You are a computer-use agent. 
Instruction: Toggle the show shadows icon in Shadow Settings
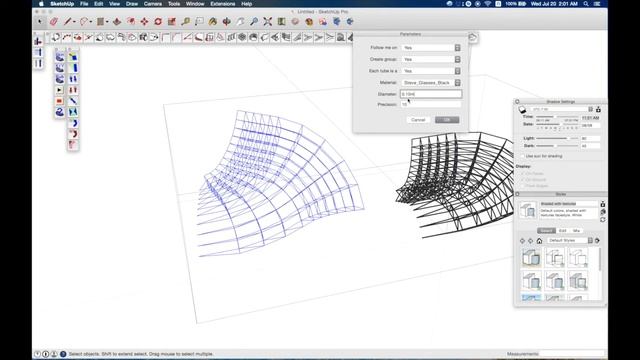(522, 109)
